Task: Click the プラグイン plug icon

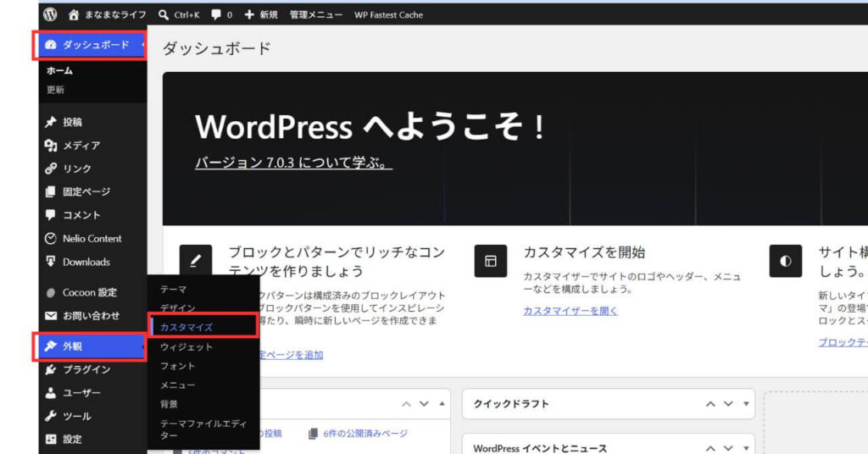Action: click(x=50, y=369)
